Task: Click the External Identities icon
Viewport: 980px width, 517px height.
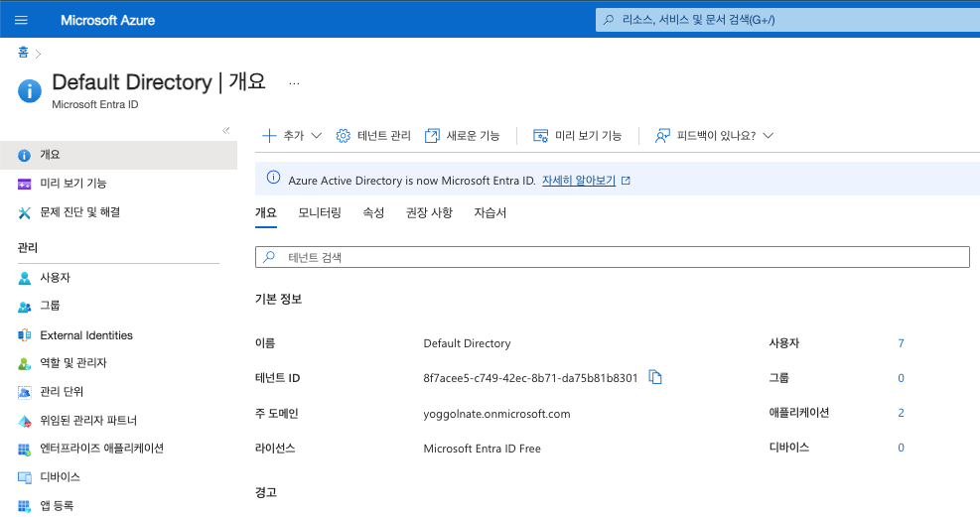Action: (25, 335)
